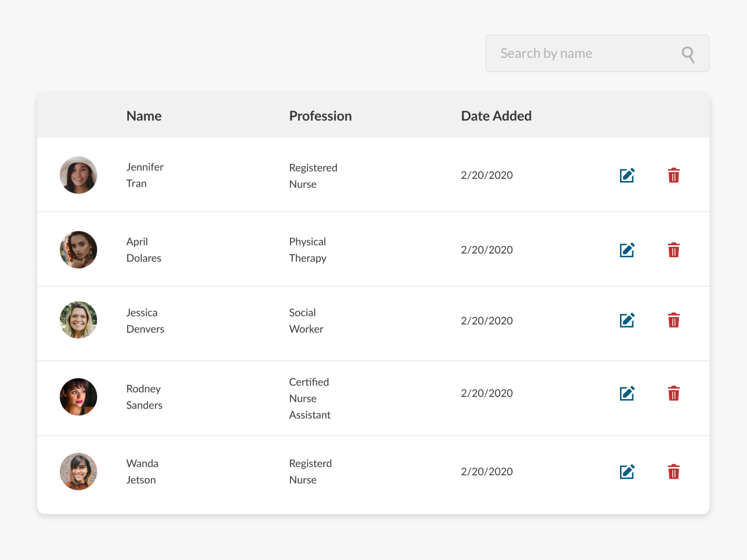Edit Rodney Sanders' entry
747x560 pixels.
click(627, 393)
